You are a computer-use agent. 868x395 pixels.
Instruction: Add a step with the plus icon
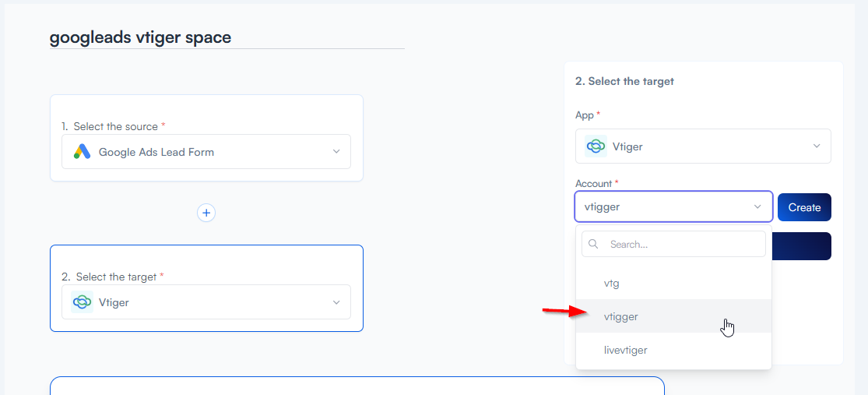(x=206, y=213)
